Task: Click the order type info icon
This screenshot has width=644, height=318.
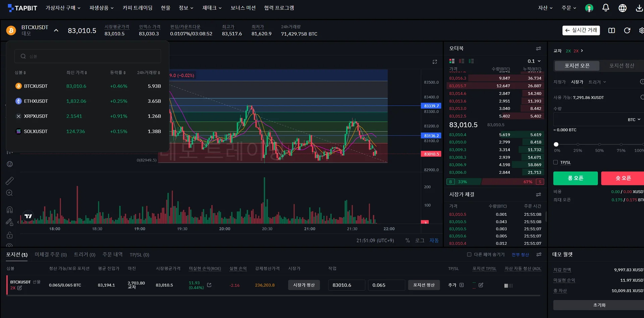Action: click(642, 82)
